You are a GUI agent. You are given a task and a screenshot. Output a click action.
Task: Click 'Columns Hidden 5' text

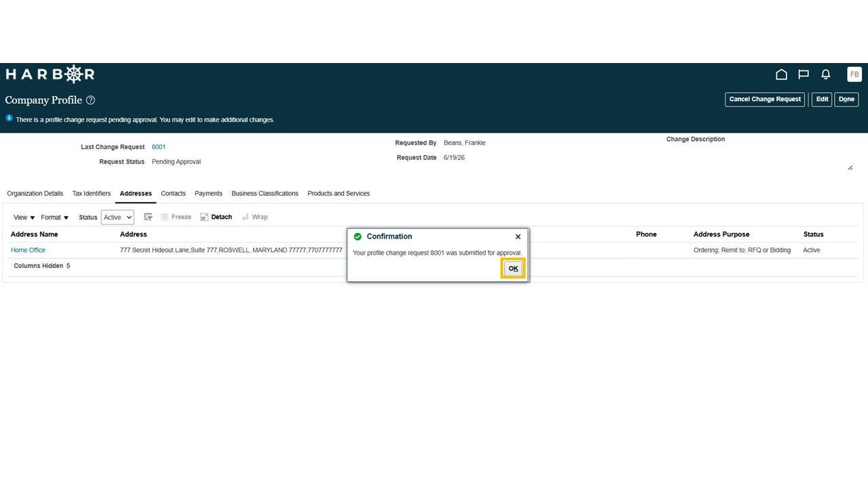[x=42, y=266]
